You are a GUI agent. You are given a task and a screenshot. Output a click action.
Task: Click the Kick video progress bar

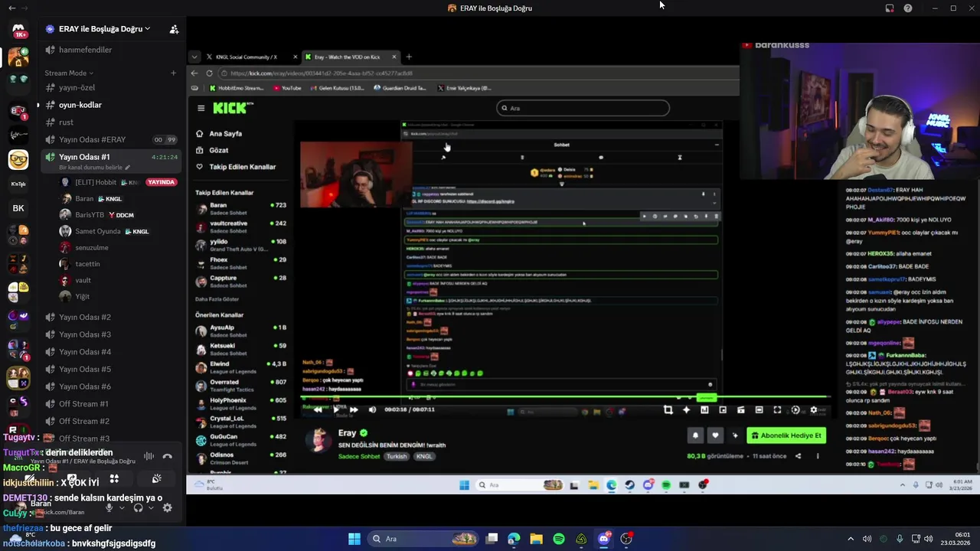tap(564, 397)
